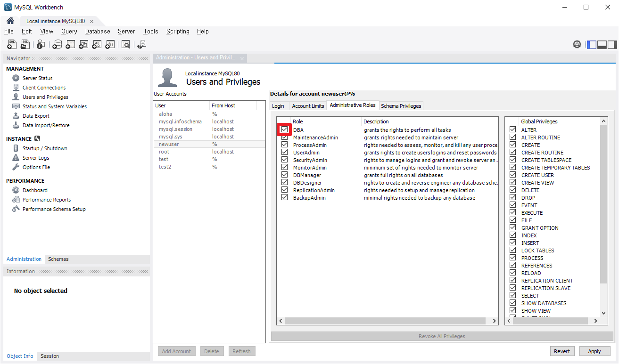Open the Query menu

coord(69,32)
